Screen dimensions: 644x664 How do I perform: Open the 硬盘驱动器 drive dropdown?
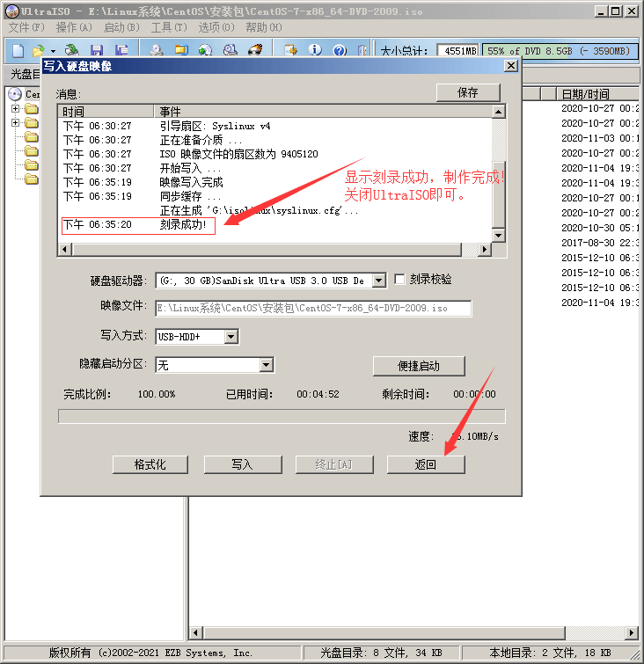coord(378,281)
